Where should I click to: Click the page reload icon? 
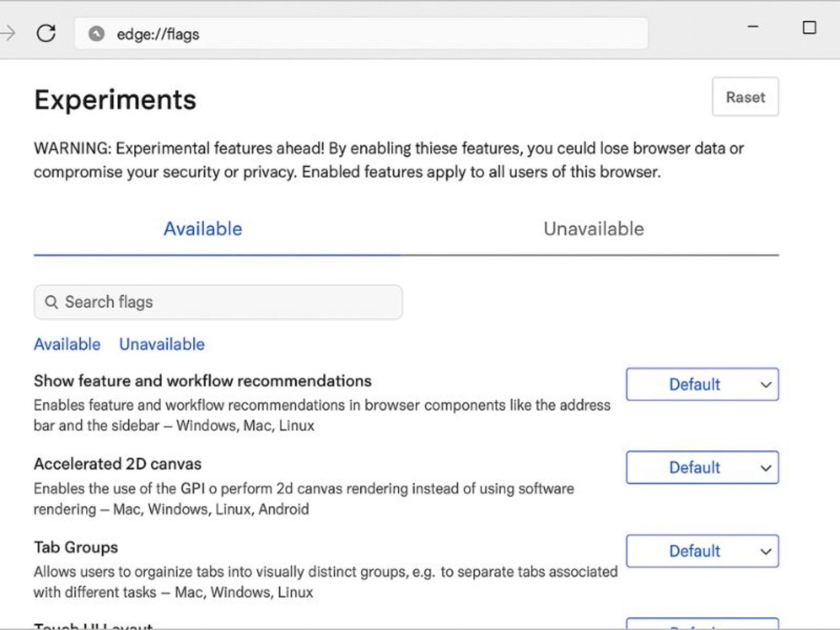point(46,33)
